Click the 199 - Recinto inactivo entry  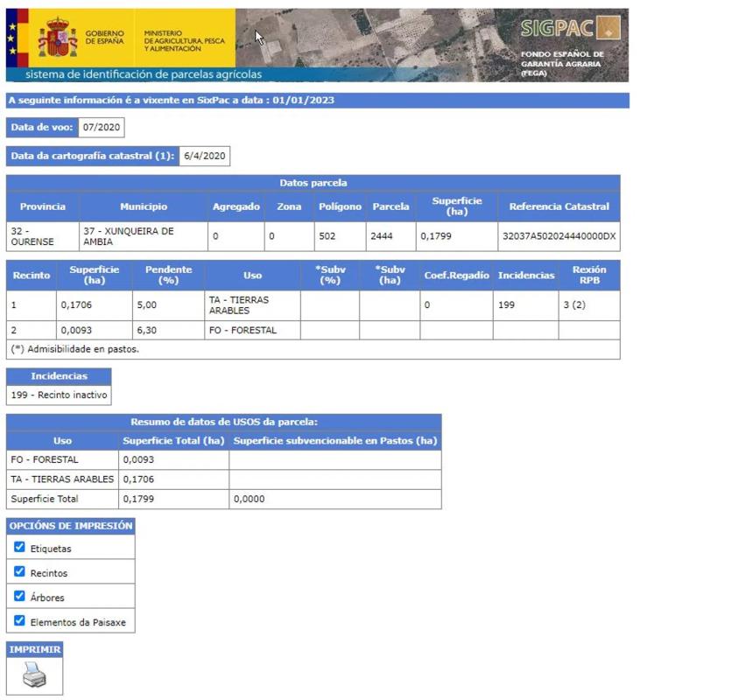pos(59,395)
